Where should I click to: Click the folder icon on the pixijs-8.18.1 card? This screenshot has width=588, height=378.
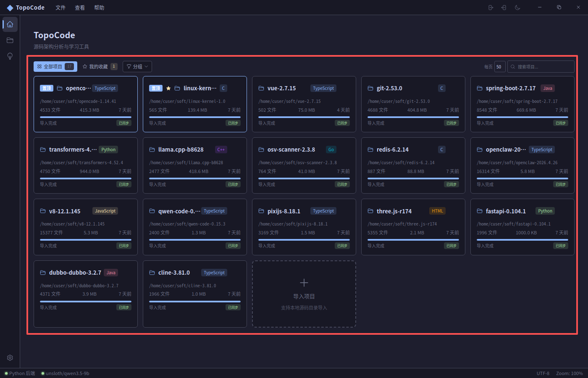[x=261, y=211]
